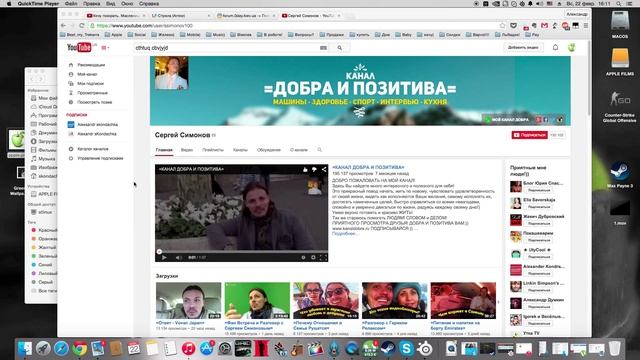Bookmark the page with the star icon
Image resolution: width=640 pixels, height=360 pixels.
502,25
